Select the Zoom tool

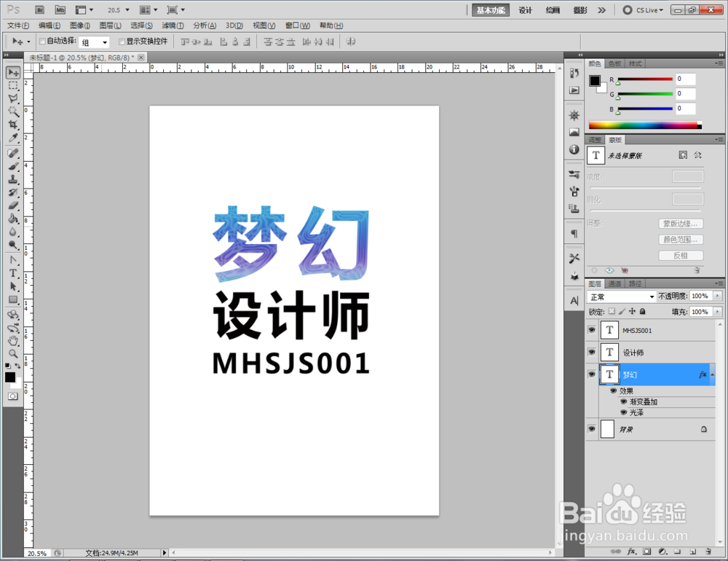click(13, 353)
